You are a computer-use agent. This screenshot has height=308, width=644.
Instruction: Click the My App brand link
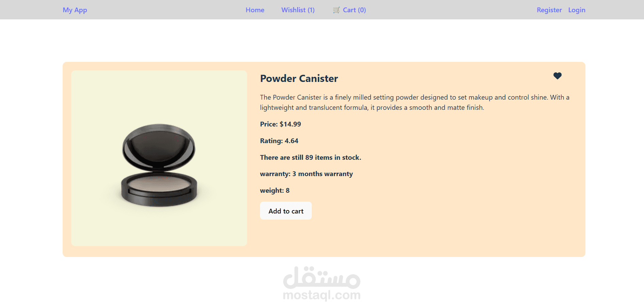pyautogui.click(x=75, y=10)
